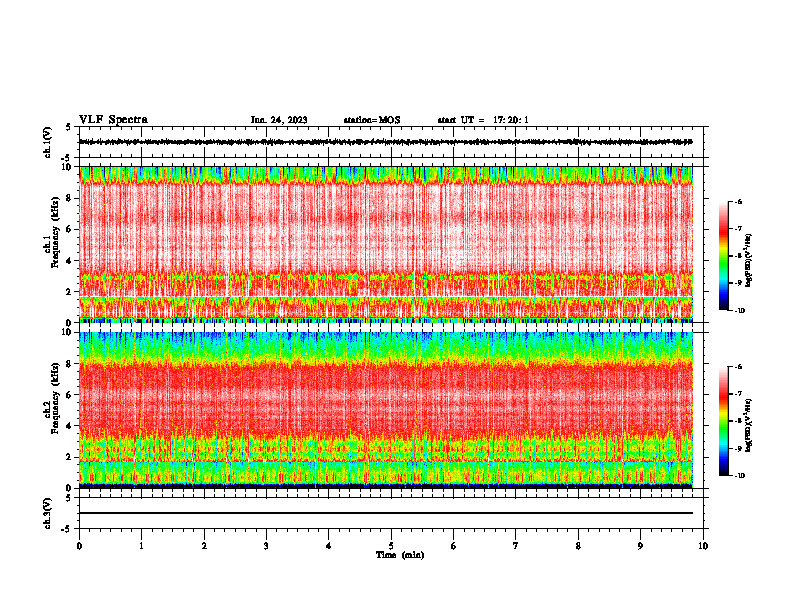Image resolution: width=792 pixels, height=612 pixels.
Task: Click the "4" kHz tick on ch.2 spectrogram axis
Action: (x=69, y=426)
